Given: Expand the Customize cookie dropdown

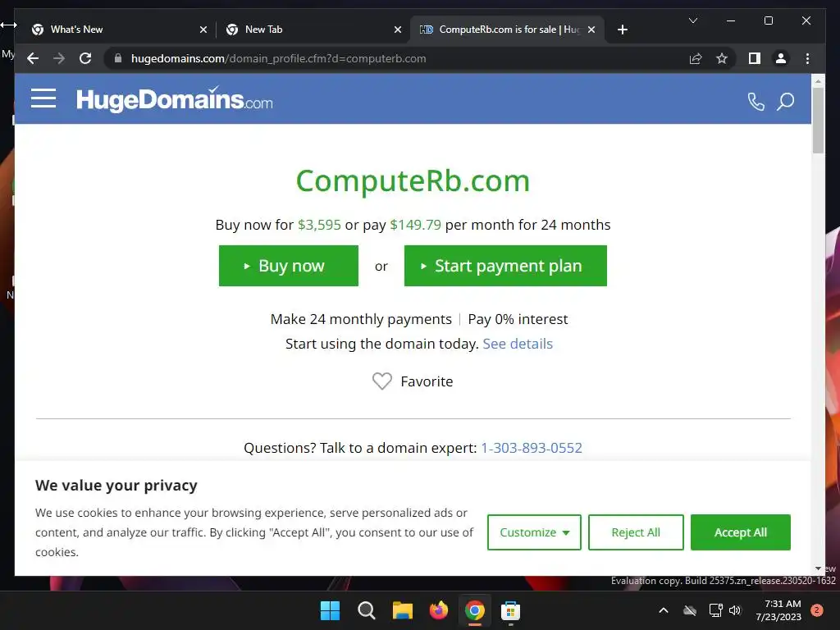Looking at the screenshot, I should tap(534, 532).
